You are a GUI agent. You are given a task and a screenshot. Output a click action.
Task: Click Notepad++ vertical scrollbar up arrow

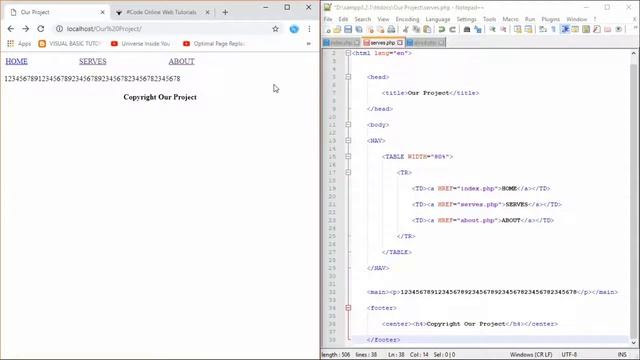click(x=633, y=53)
